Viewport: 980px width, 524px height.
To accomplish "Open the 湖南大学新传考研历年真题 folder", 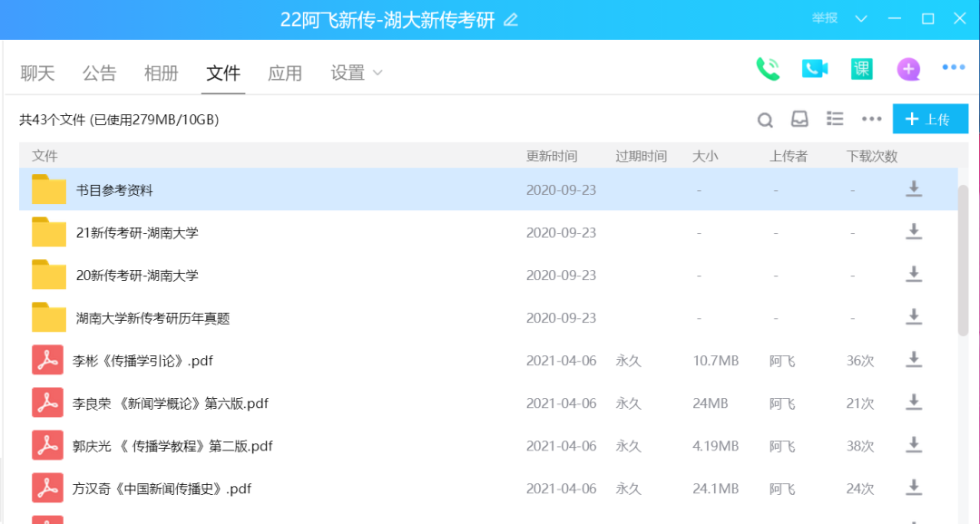I will point(152,318).
